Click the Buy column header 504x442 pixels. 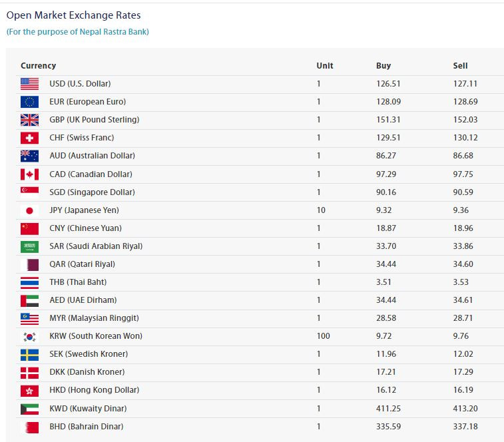(x=383, y=66)
